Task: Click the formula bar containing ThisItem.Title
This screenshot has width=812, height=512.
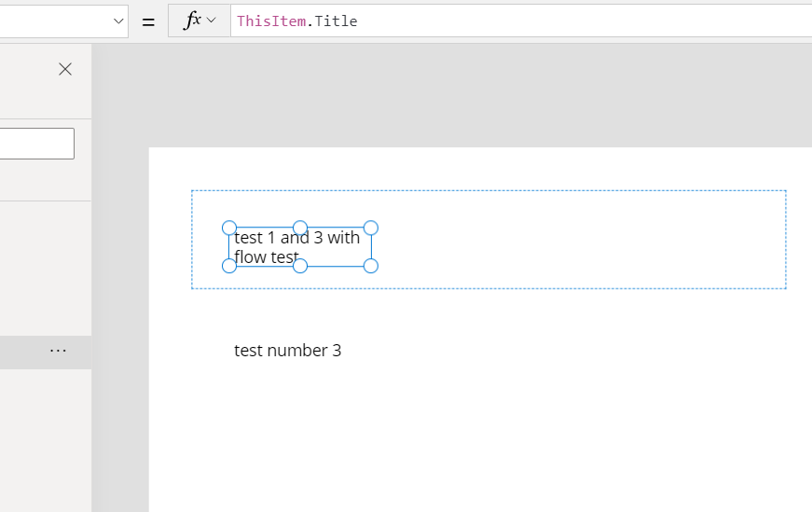Action: click(521, 21)
